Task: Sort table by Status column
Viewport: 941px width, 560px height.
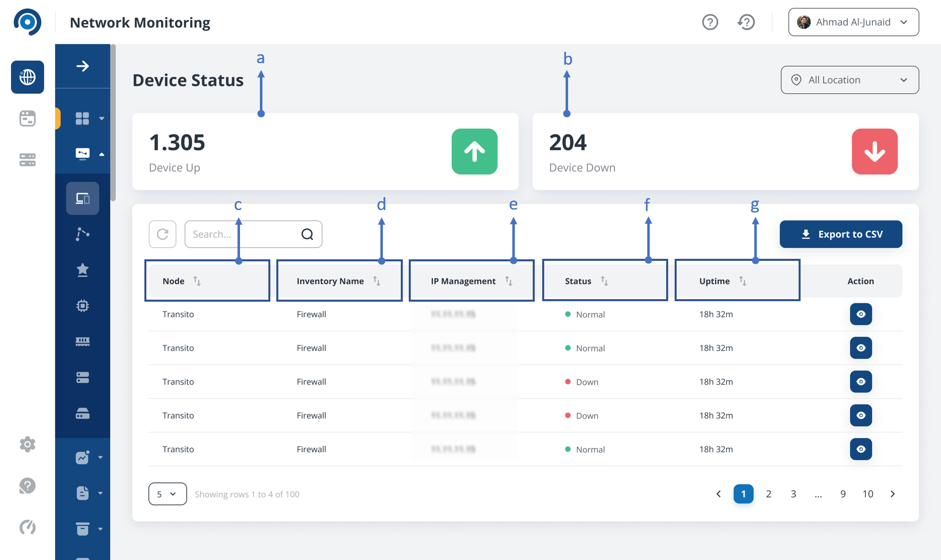Action: pos(604,281)
